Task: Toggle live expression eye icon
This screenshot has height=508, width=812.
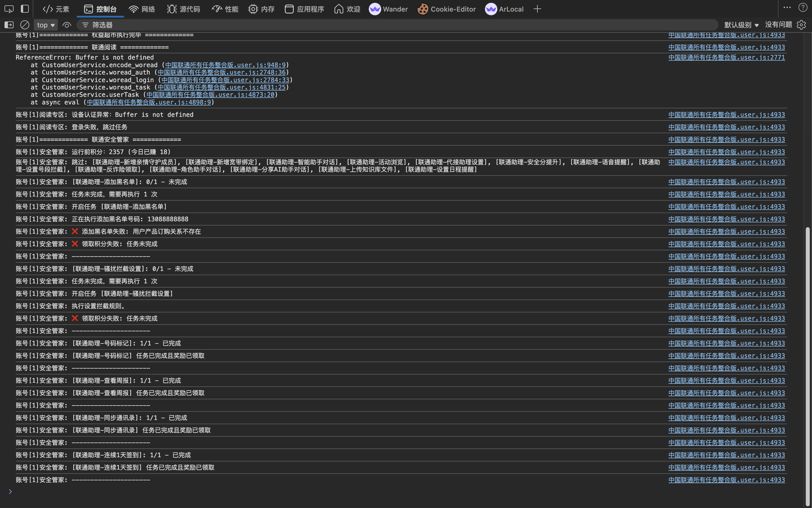Action: pos(67,25)
